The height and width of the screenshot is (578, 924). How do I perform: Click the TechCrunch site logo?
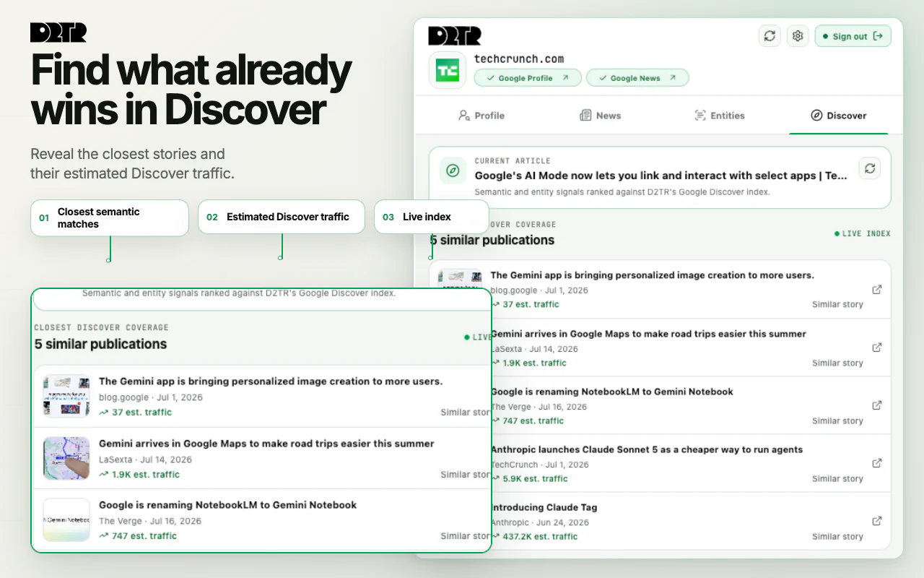(448, 70)
